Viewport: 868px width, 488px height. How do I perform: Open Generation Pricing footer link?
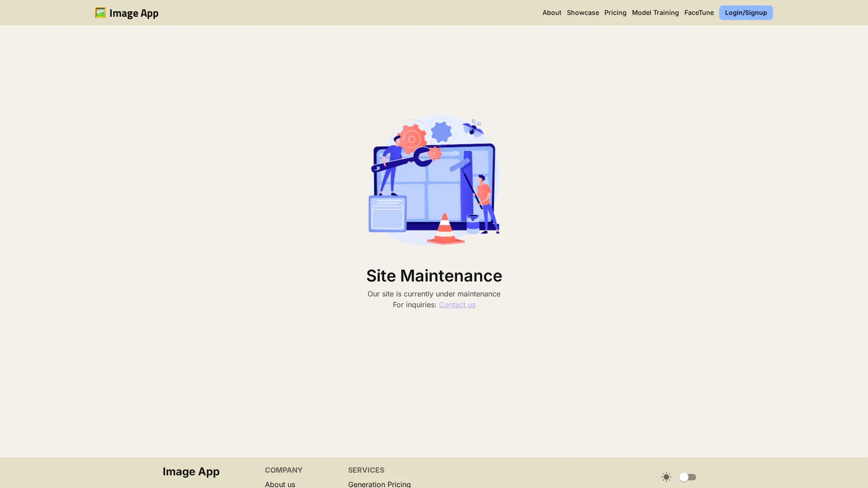[379, 484]
